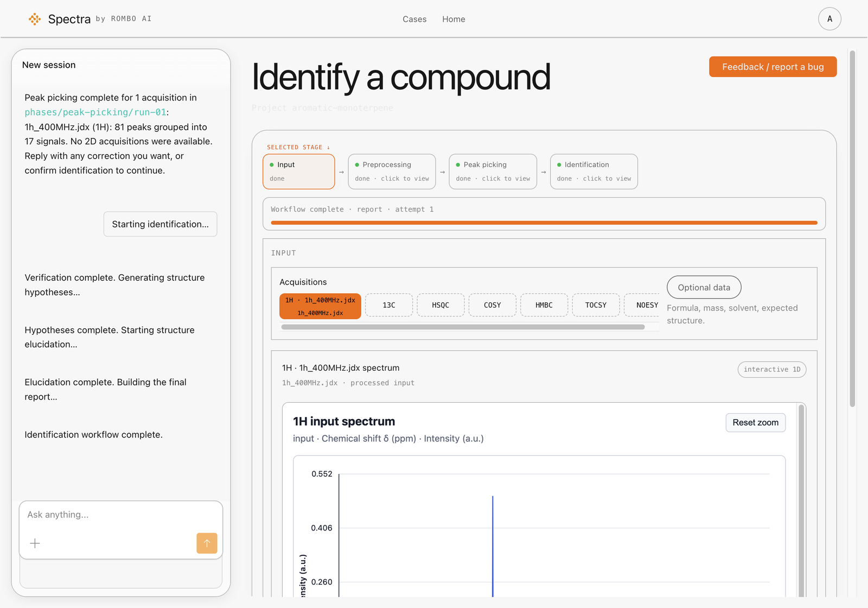View the Peak picking stage
868x608 pixels.
pyautogui.click(x=493, y=172)
